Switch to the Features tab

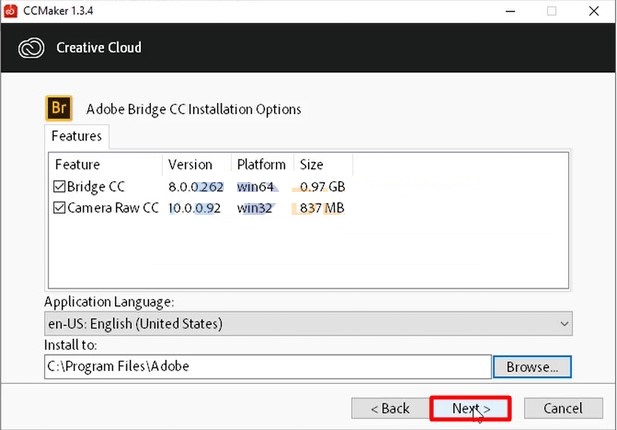coord(78,135)
